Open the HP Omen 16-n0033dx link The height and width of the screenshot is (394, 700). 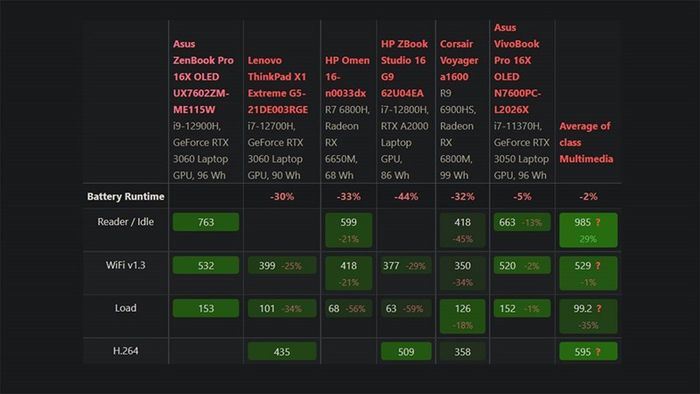click(347, 77)
